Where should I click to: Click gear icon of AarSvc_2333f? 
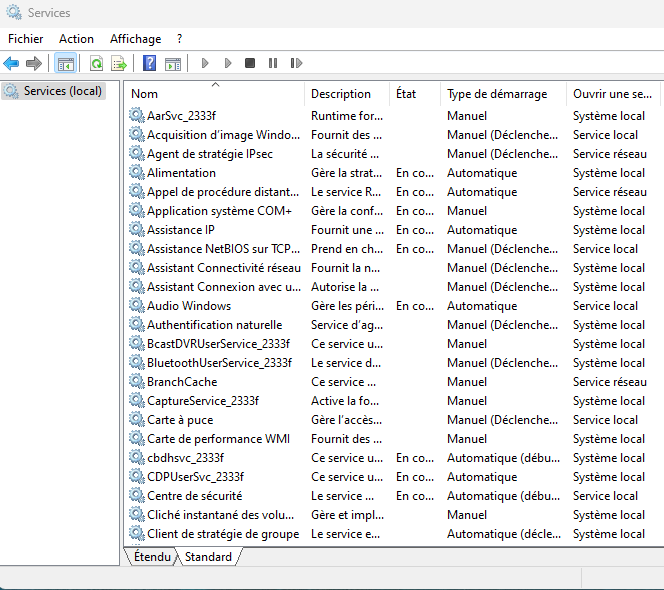(136, 115)
